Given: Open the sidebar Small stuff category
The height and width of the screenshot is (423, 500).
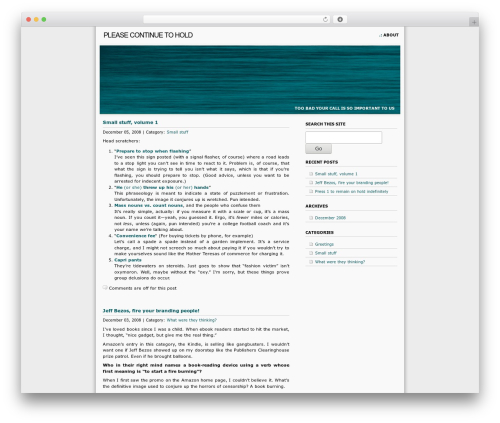Looking at the screenshot, I should tap(326, 253).
